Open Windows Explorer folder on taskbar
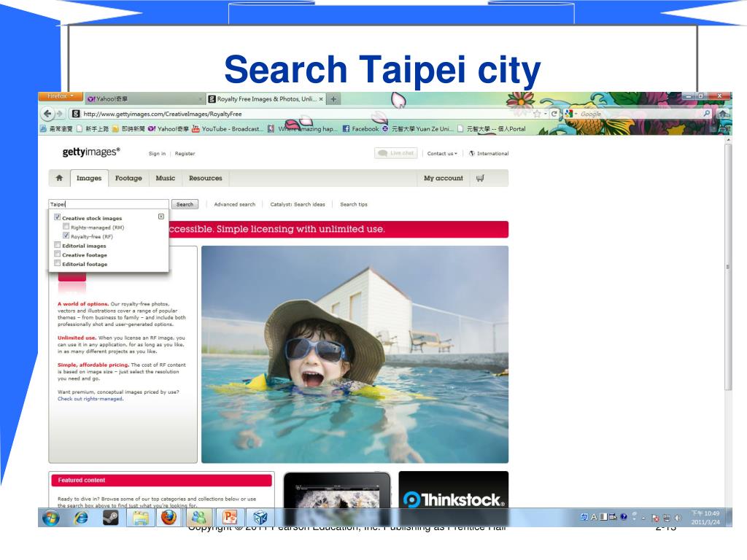This screenshot has width=747, height=560. click(x=141, y=518)
